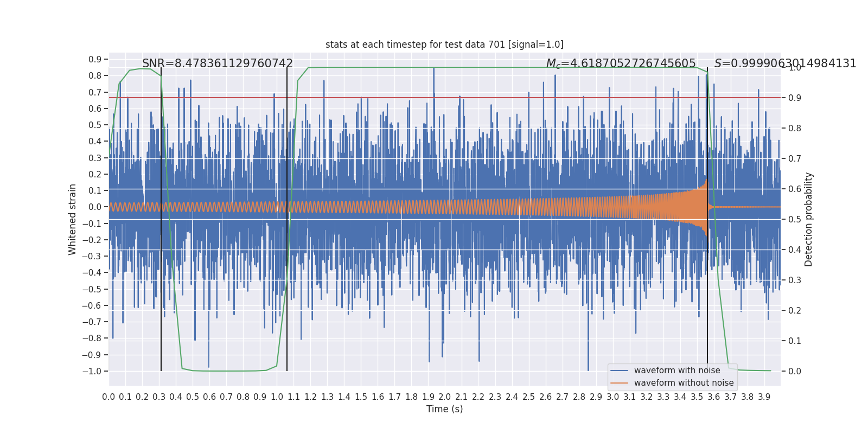Click the 0.7 tick on the detection probability axis

click(x=795, y=159)
